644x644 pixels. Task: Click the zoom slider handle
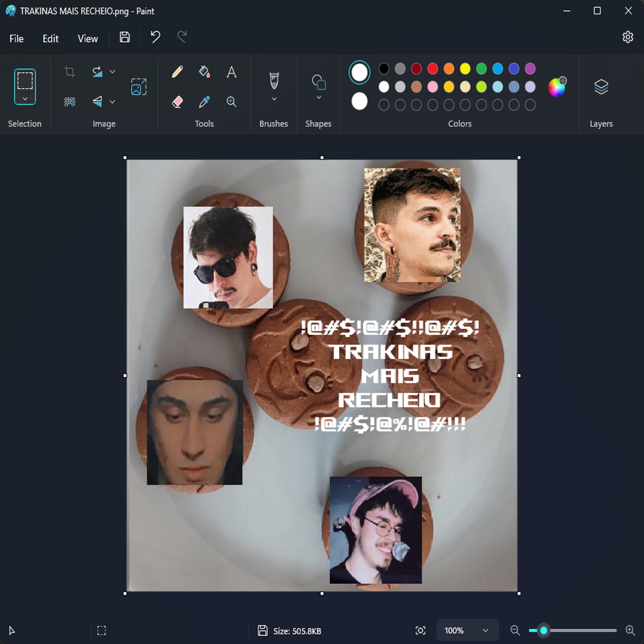544,630
